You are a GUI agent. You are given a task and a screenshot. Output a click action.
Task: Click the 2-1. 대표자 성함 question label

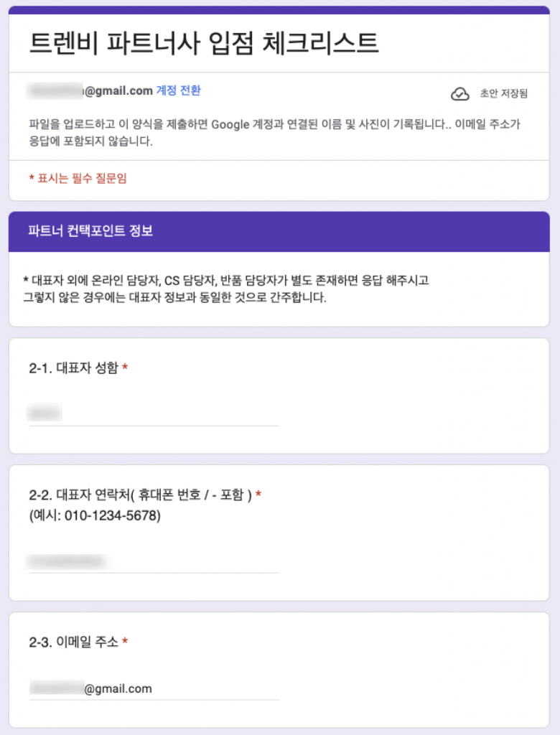pyautogui.click(x=73, y=367)
